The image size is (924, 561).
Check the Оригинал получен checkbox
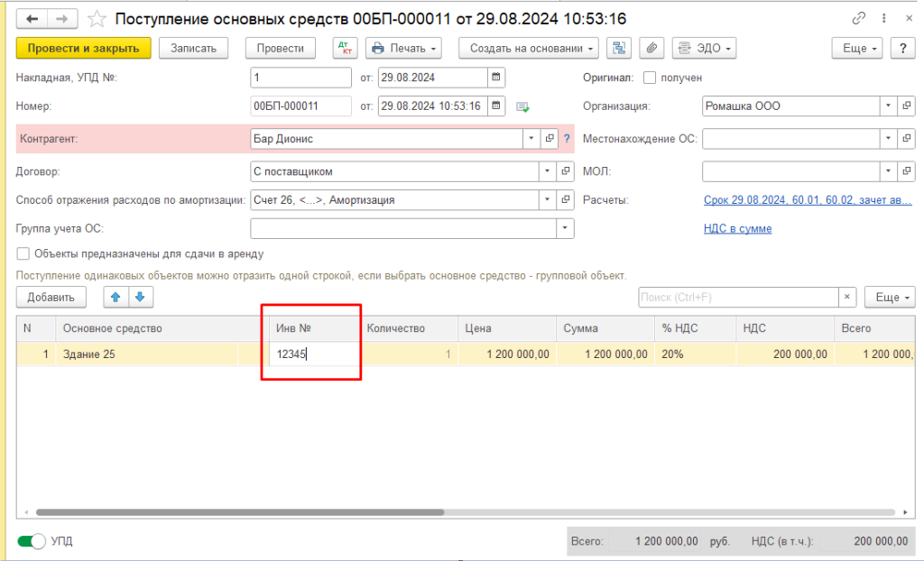650,78
